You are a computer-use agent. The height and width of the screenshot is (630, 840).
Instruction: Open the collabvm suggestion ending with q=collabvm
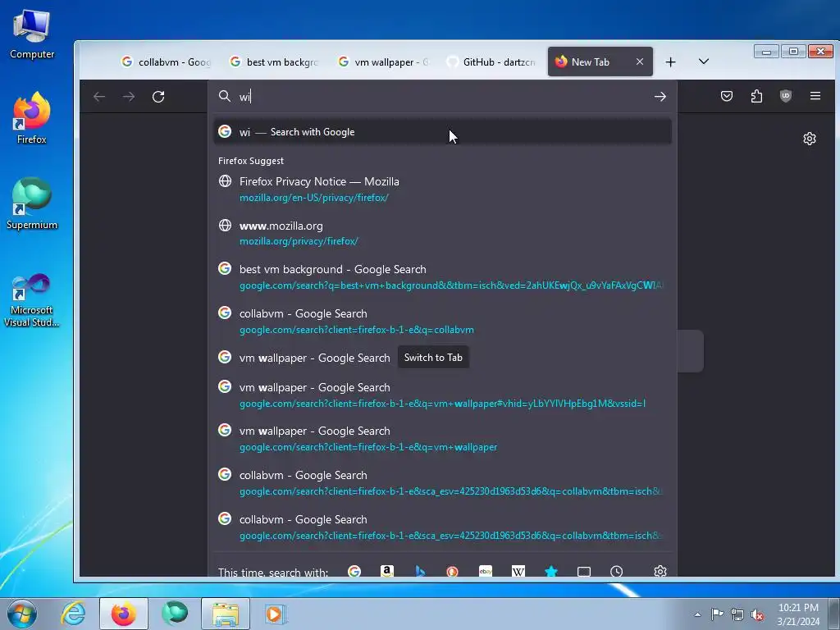(x=442, y=321)
